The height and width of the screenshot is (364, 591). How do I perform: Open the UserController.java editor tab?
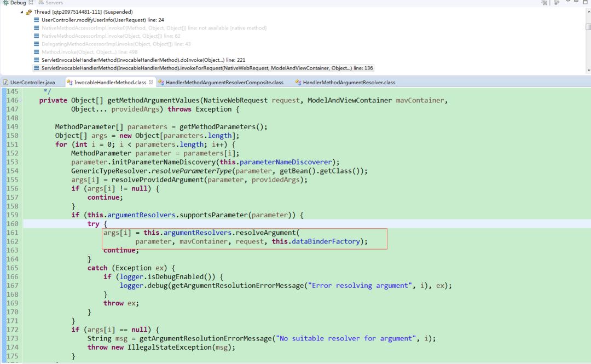[x=32, y=82]
